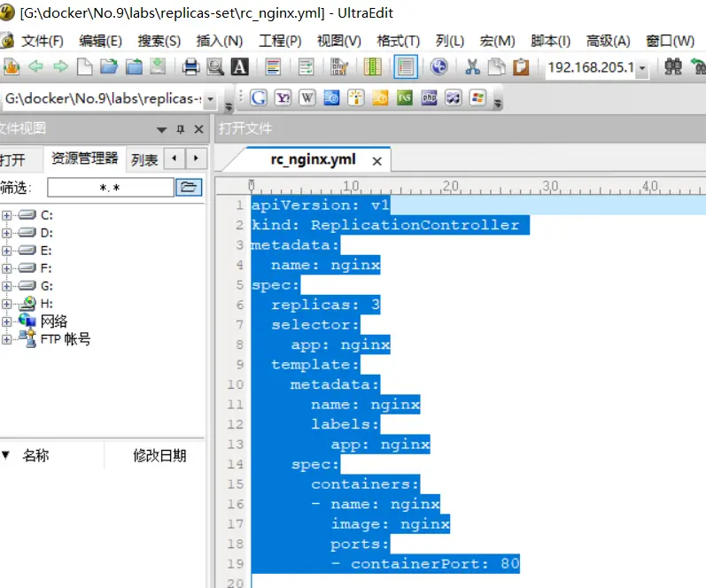Print the current document
The width and height of the screenshot is (706, 588).
tap(191, 67)
